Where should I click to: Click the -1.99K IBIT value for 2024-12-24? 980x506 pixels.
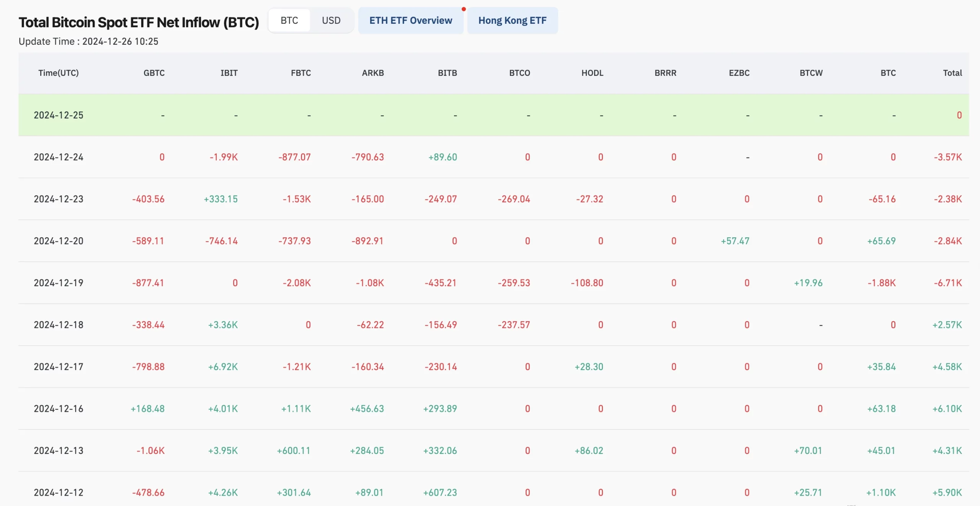coord(224,157)
